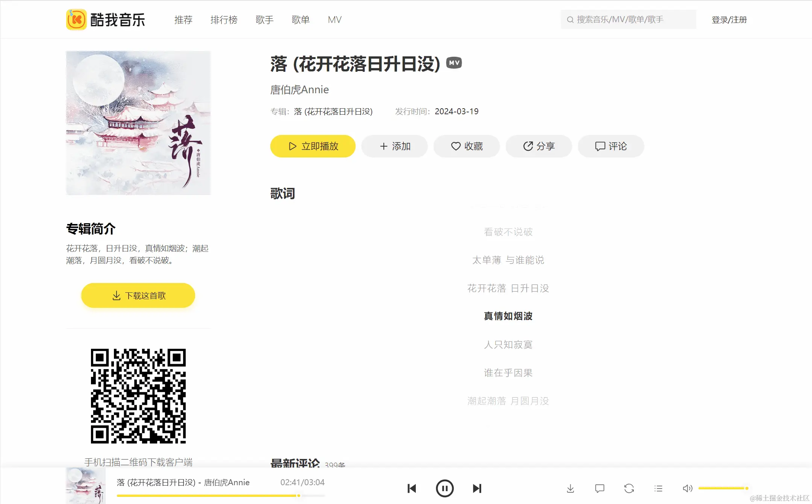Pause playback with the center pause button
Viewport: 812px width, 504px height.
pyautogui.click(x=444, y=488)
